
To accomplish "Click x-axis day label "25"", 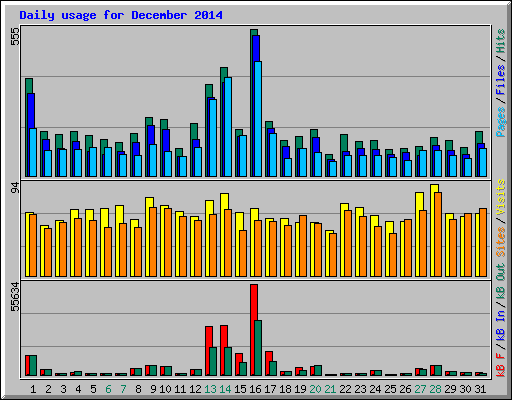I will click(x=390, y=389).
